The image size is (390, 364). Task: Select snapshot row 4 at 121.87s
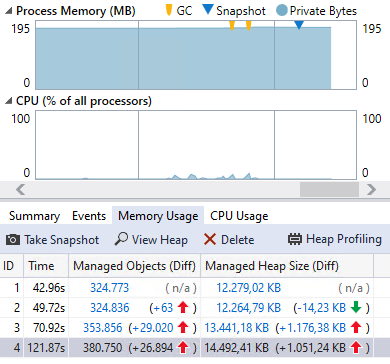(x=187, y=348)
